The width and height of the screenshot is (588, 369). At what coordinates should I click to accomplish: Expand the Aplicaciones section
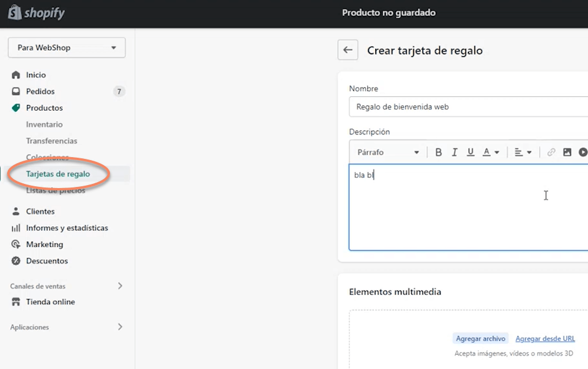pyautogui.click(x=120, y=327)
